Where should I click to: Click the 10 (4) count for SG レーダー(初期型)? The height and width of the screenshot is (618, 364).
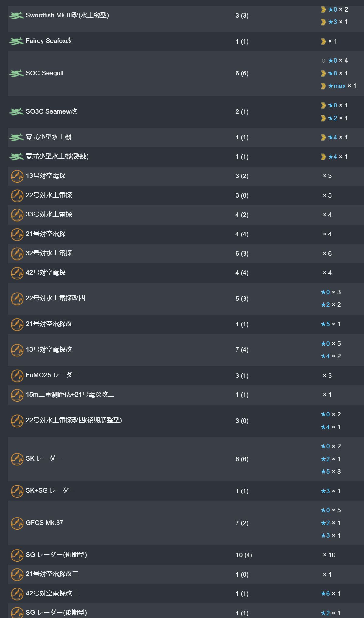click(244, 555)
